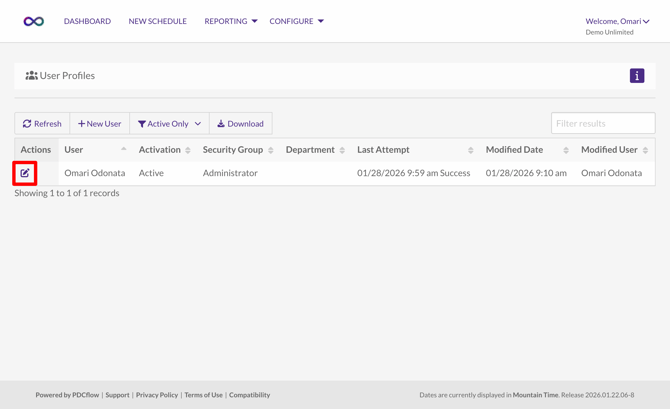
Task: Click the Administrator security group cell
Action: pos(230,173)
